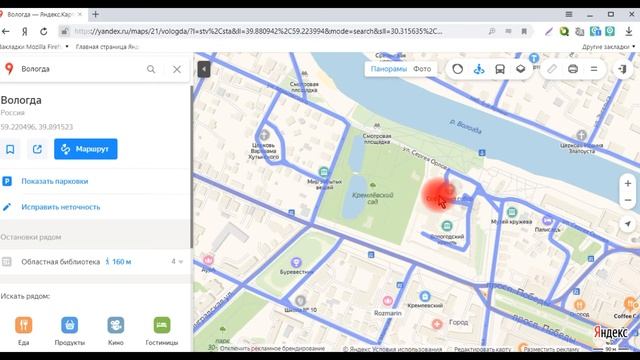Image resolution: width=640 pixels, height=360 pixels.
Task: Open Главная страница Яндекс bookmark
Action: (107, 47)
